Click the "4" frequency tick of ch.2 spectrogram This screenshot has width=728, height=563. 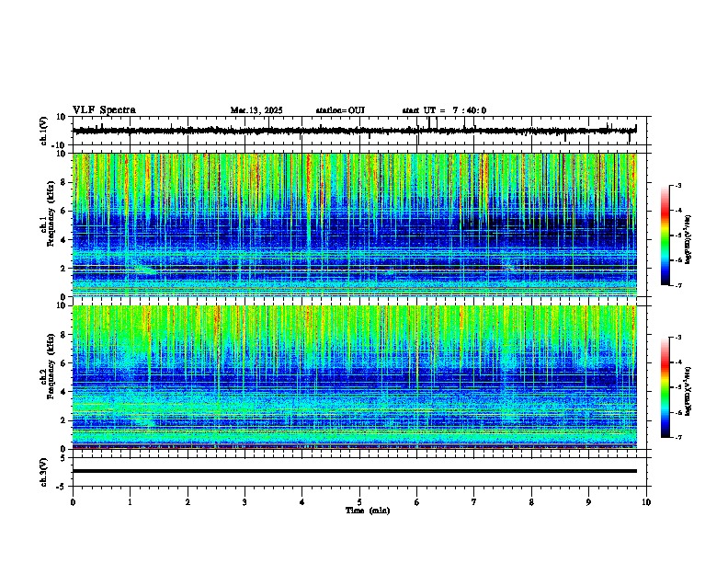(x=63, y=392)
